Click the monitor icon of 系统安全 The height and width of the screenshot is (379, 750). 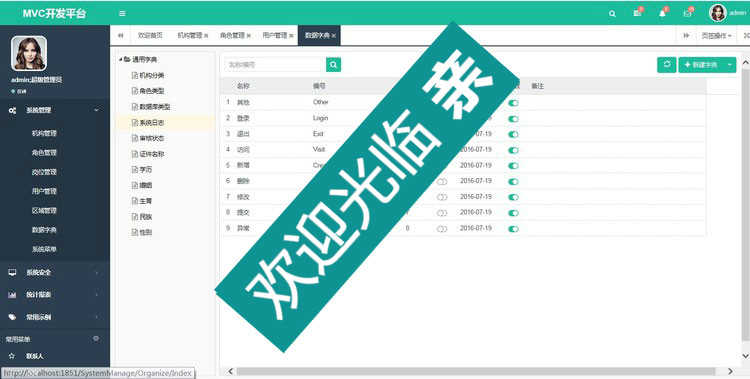12,272
